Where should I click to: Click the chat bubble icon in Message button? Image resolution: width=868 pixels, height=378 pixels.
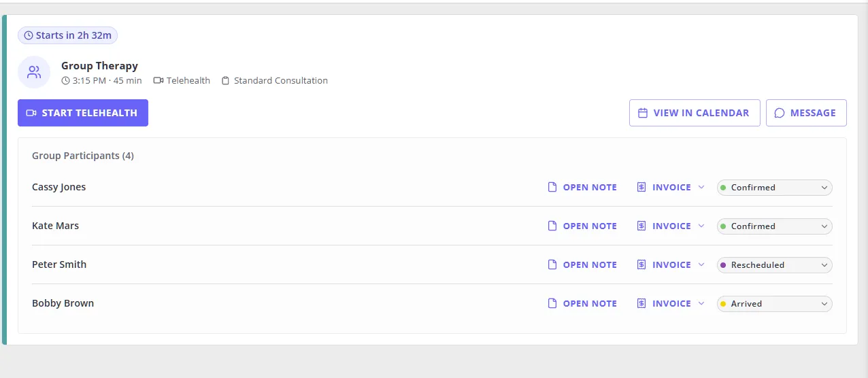(780, 114)
